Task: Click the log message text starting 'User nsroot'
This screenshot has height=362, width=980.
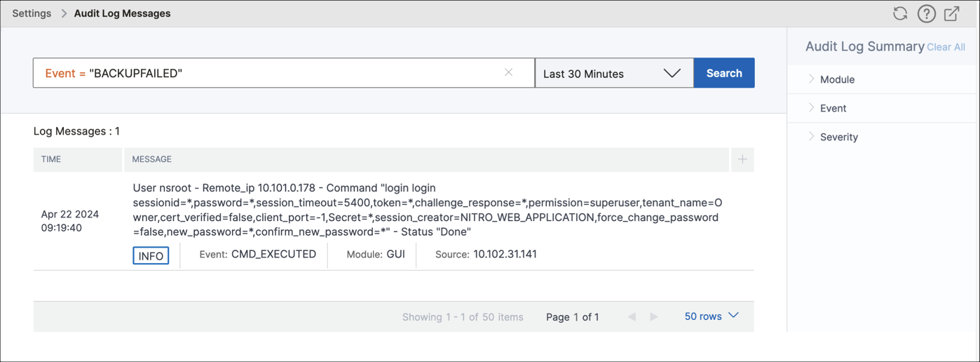Action: coord(428,210)
